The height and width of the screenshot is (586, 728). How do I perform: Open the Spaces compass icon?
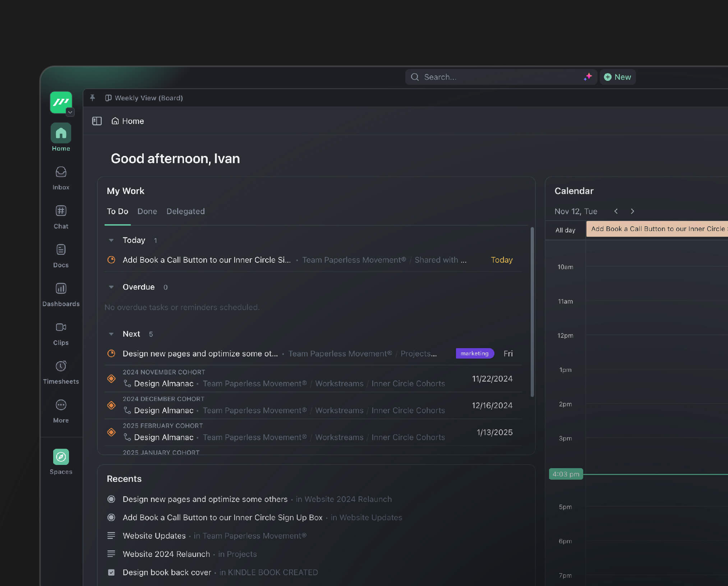pyautogui.click(x=61, y=457)
